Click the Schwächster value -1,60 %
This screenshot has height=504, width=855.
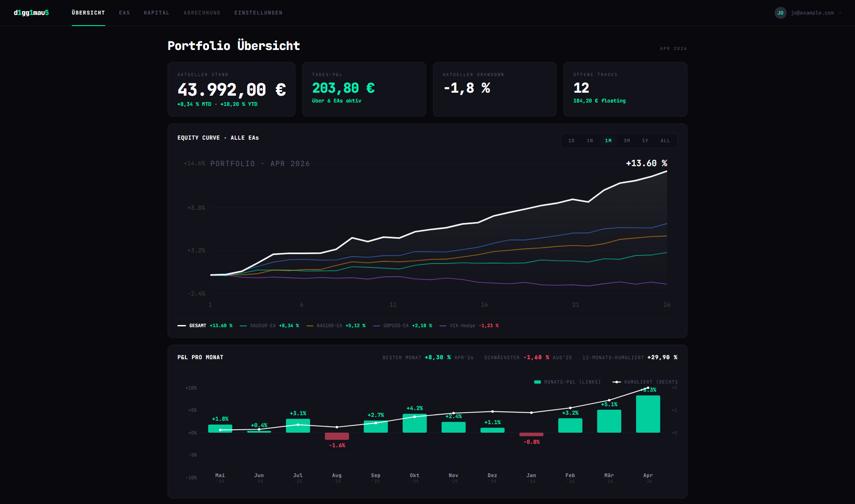pyautogui.click(x=536, y=357)
